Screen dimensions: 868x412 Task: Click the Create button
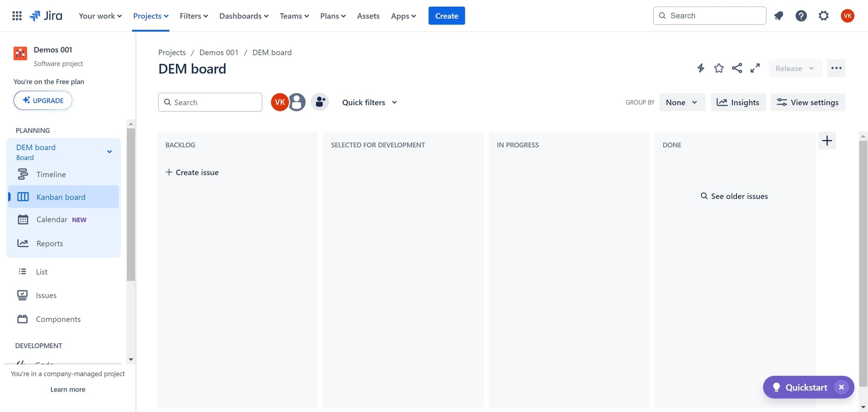[x=446, y=16]
